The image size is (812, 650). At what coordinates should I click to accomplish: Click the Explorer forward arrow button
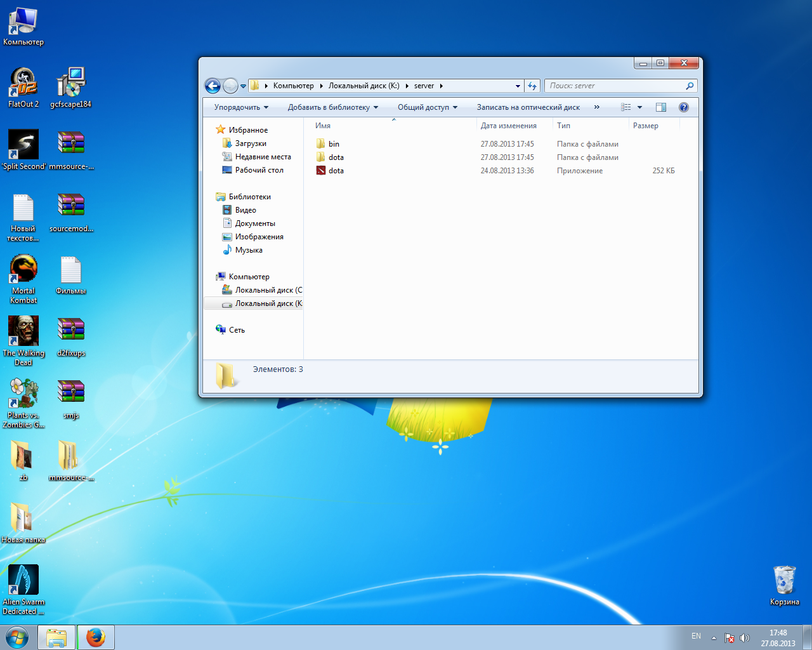230,86
